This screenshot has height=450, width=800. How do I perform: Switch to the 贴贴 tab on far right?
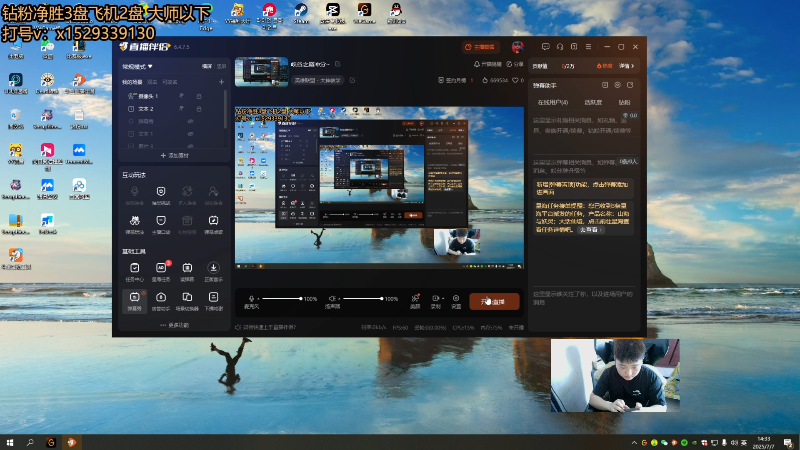tap(624, 103)
